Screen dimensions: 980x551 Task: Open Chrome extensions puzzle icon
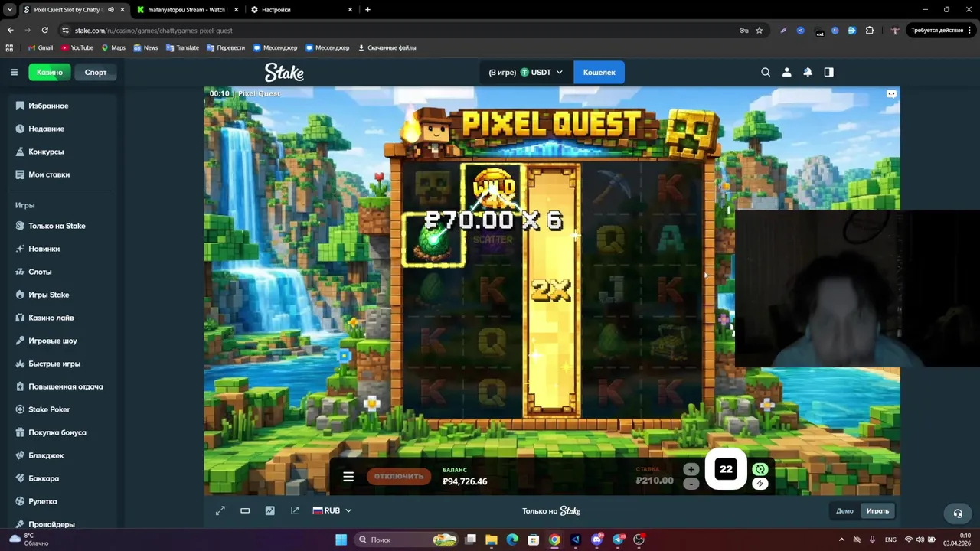pos(869,31)
